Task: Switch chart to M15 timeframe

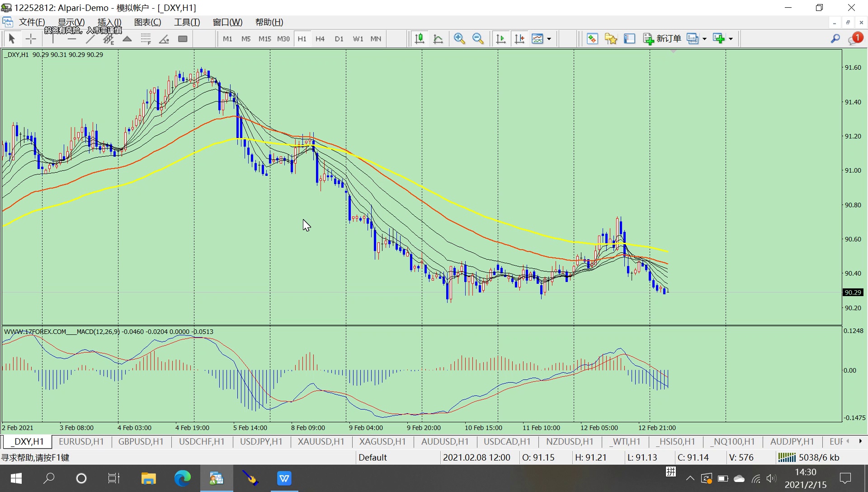Action: tap(264, 39)
